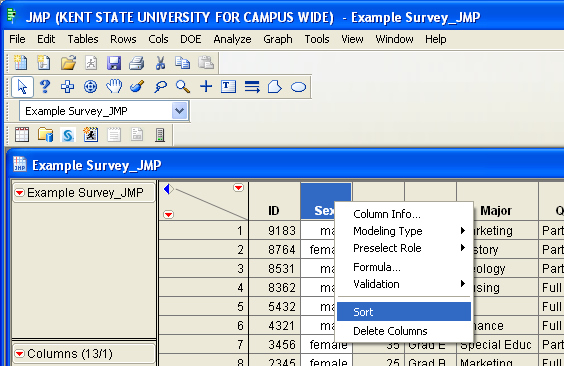564x366 pixels.
Task: Click the blue S icon in bottom toolbar
Action: coord(68,135)
